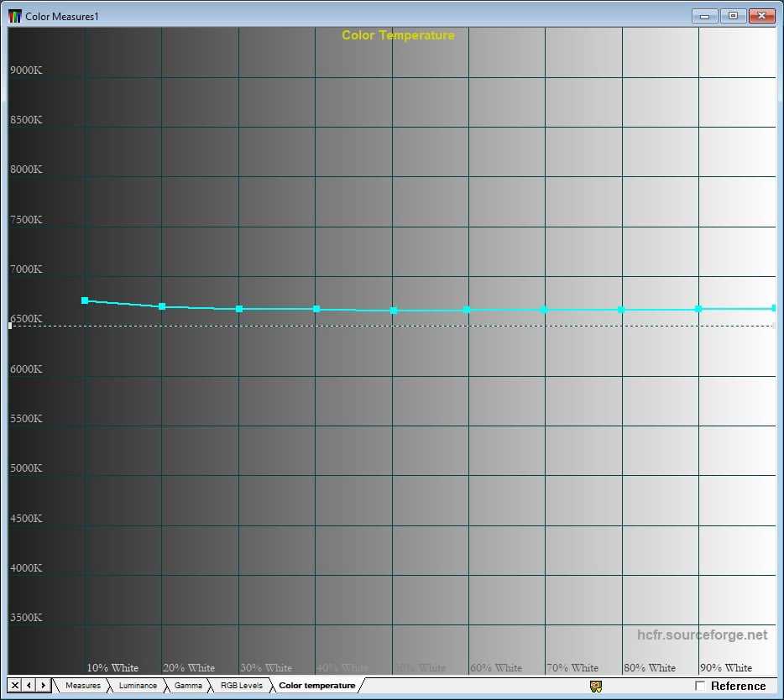Click the 90% White data point
This screenshot has height=700, width=784.
[x=698, y=309]
